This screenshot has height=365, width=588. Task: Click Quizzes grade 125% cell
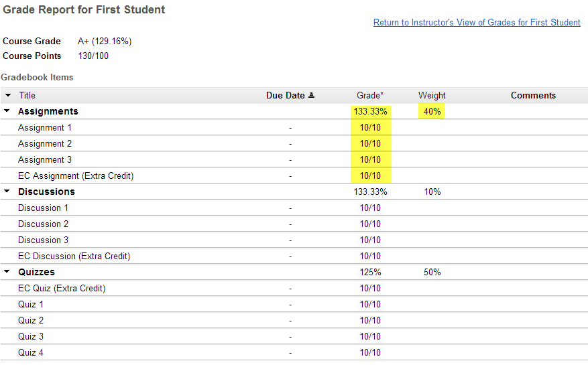tap(371, 272)
